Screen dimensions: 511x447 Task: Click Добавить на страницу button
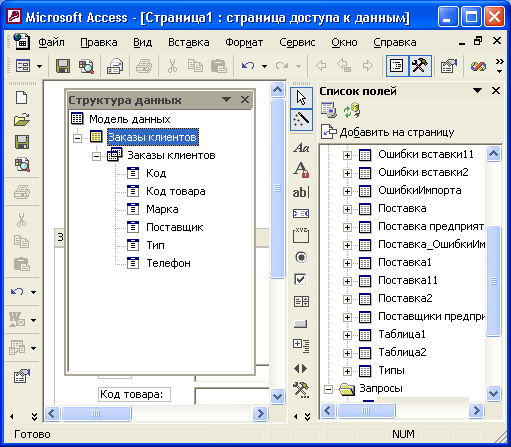pos(388,132)
